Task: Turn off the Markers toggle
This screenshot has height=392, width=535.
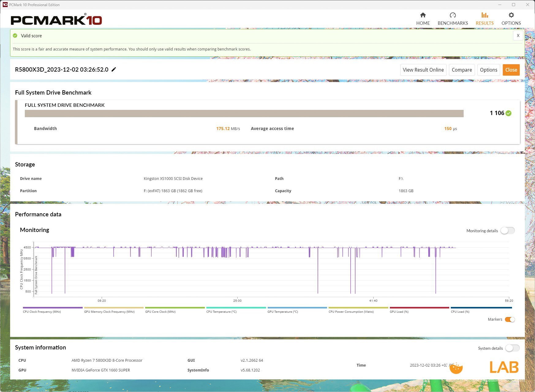Action: point(510,319)
